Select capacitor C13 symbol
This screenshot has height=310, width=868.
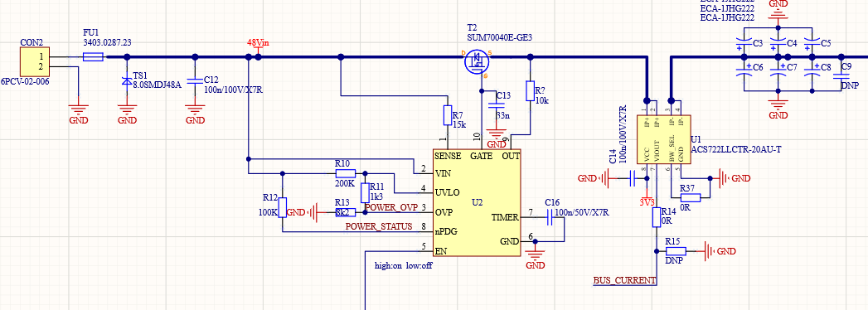(497, 106)
